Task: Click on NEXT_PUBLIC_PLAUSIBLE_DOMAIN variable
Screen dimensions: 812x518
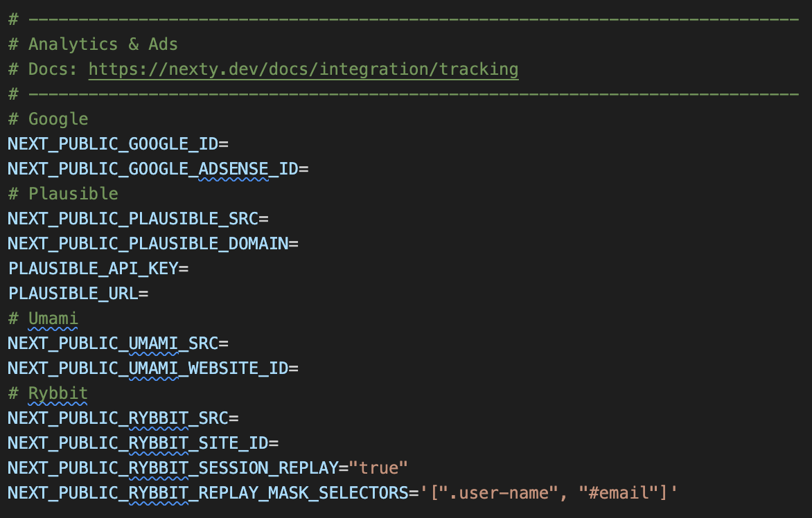Action: pos(148,244)
